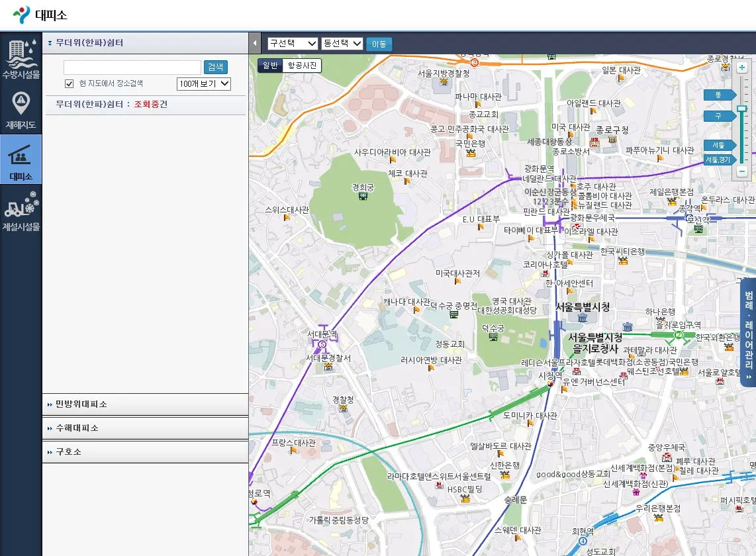Open the 제설시설물 sidebar section
Image resolution: width=756 pixels, height=556 pixels.
coord(21,211)
